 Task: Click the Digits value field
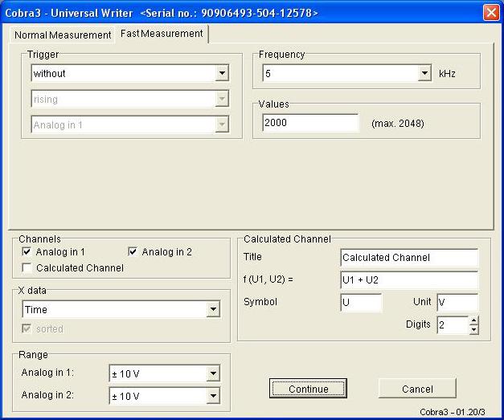(453, 325)
